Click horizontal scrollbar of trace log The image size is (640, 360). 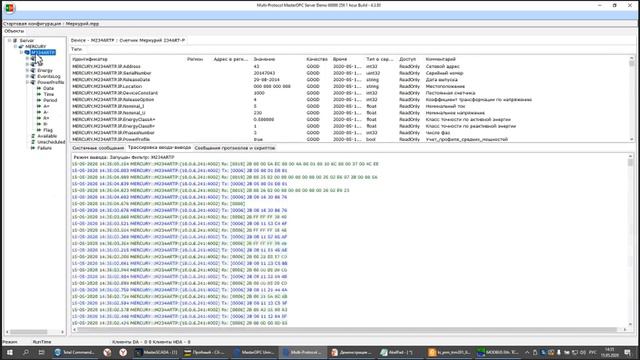pyautogui.click(x=350, y=329)
